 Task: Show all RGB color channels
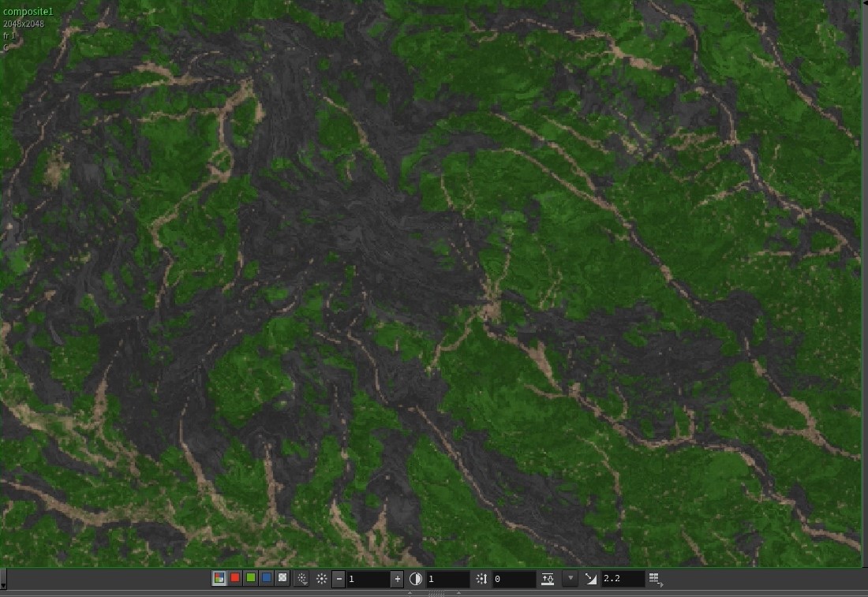[219, 578]
